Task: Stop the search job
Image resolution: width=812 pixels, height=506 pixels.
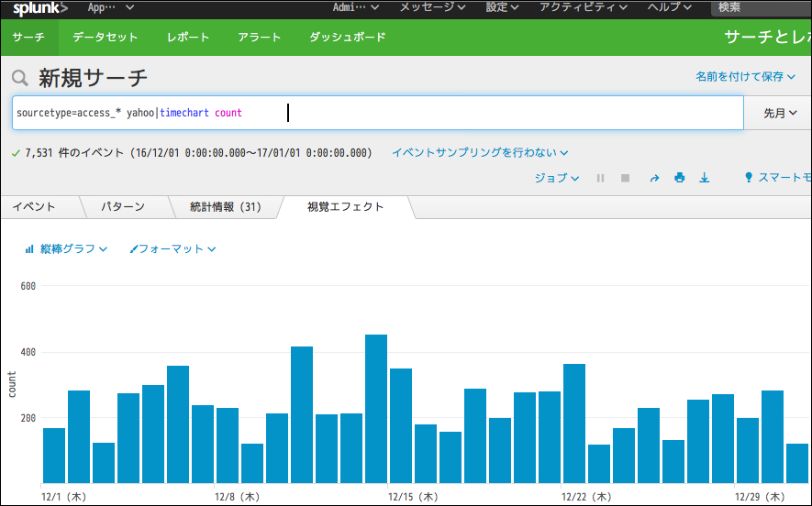Action: pos(625,178)
